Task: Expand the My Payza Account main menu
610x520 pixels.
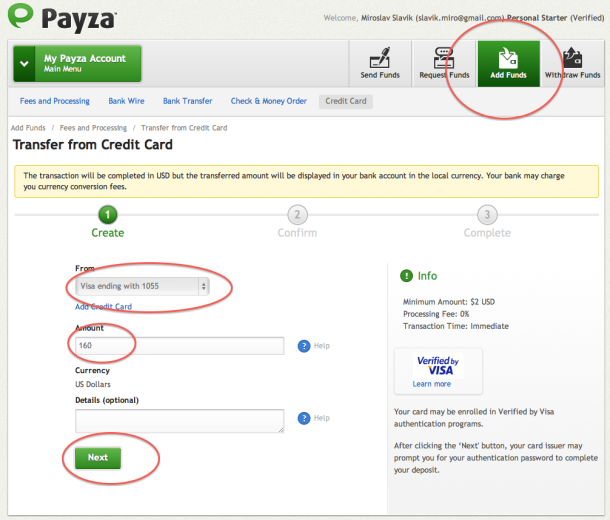Action: pyautogui.click(x=77, y=63)
